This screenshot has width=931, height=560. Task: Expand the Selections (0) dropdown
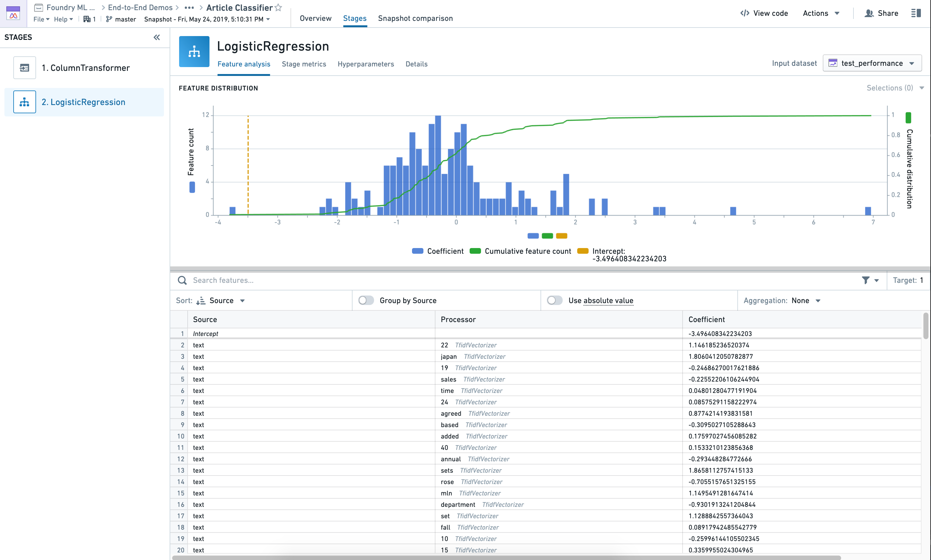[x=895, y=88]
